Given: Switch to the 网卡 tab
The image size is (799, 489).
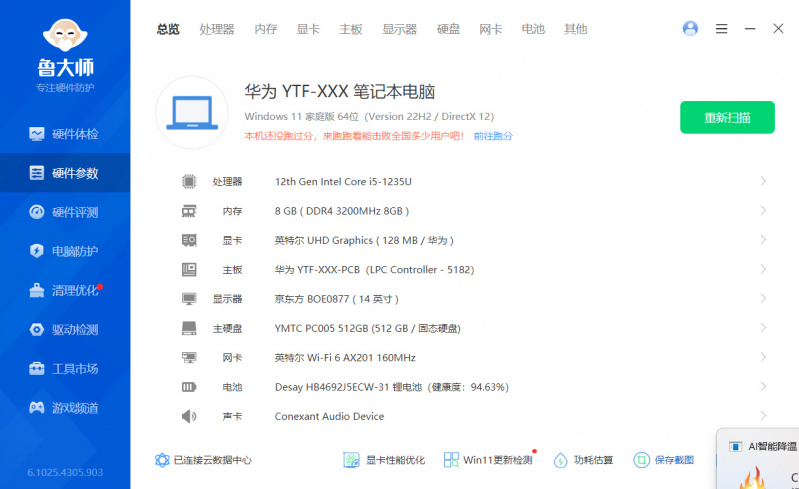Looking at the screenshot, I should click(x=491, y=29).
